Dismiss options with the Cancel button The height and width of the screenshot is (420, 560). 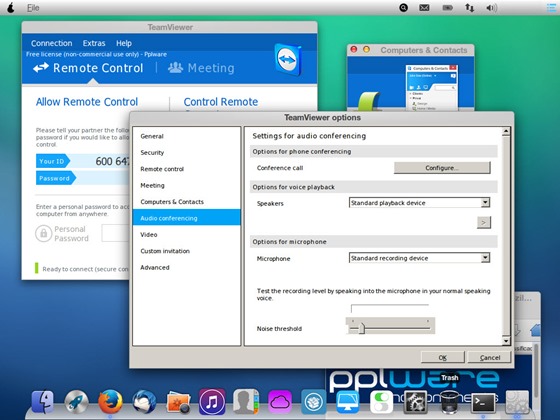[x=490, y=358]
